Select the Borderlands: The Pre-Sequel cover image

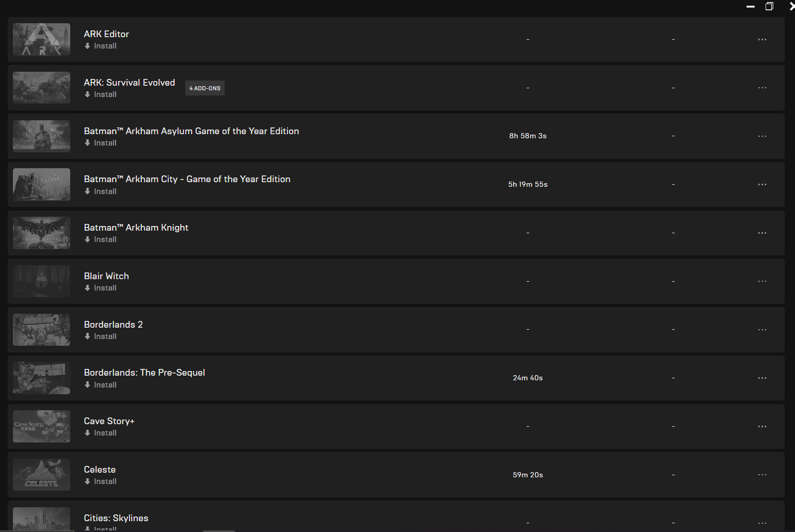(x=41, y=378)
